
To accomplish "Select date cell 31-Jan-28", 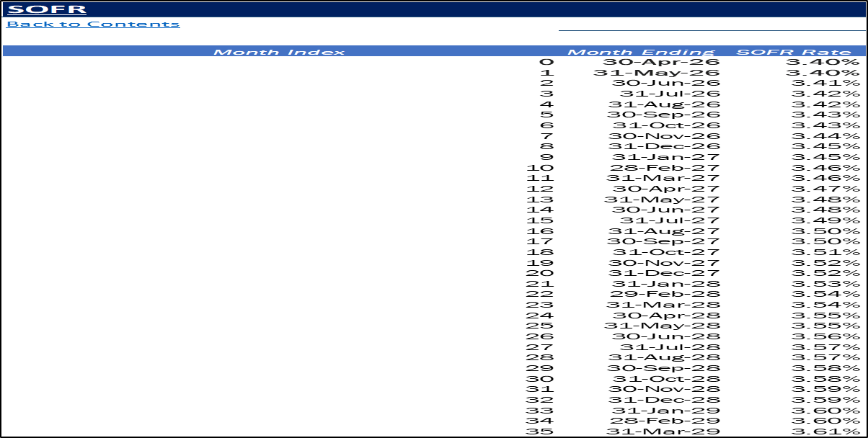I will (666, 284).
